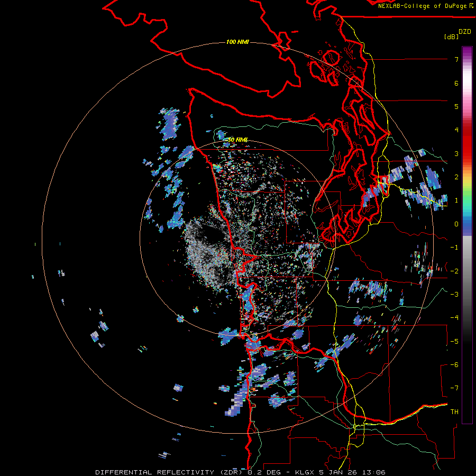Click the 1 dB label on scale

click(456, 200)
